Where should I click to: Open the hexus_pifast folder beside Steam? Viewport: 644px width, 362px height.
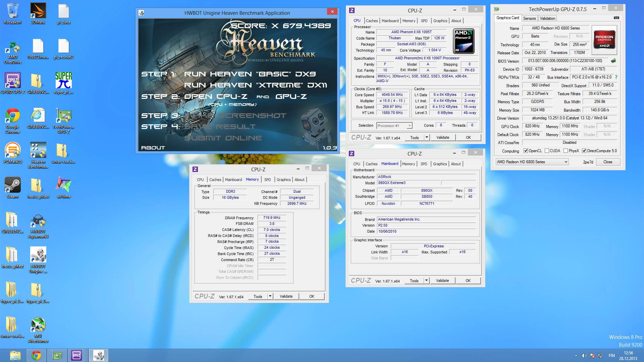click(38, 188)
